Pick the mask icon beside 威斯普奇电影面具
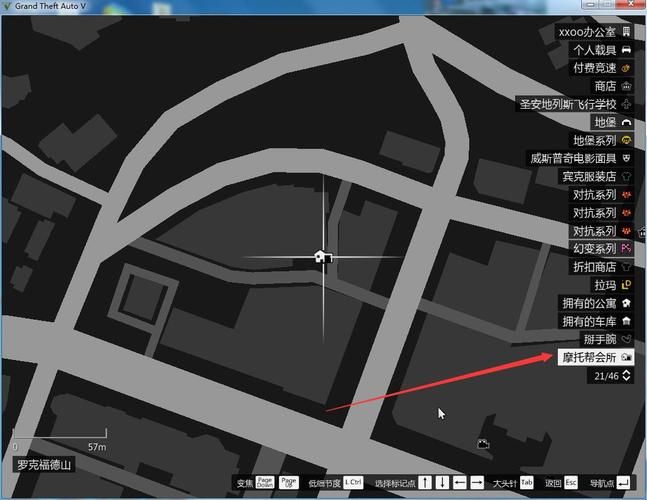This screenshot has height=500, width=647. (x=626, y=158)
